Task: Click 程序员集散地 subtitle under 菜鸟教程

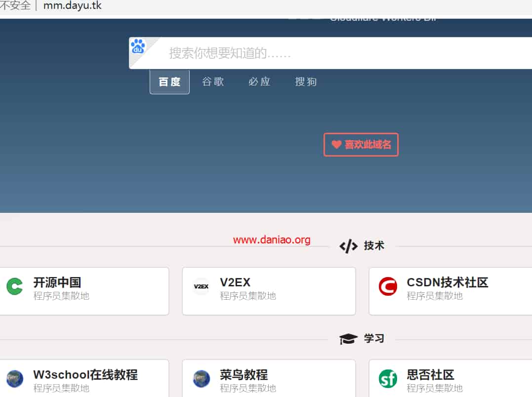Action: point(248,388)
